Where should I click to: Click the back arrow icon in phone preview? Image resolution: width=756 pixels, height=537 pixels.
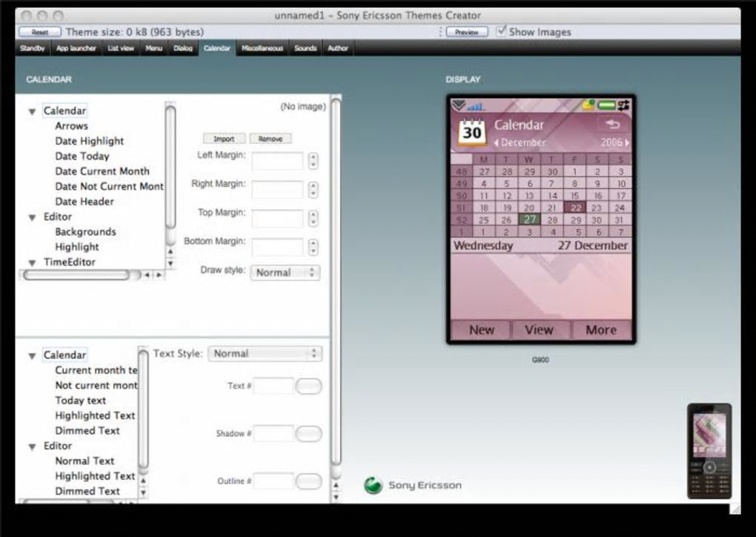[613, 125]
